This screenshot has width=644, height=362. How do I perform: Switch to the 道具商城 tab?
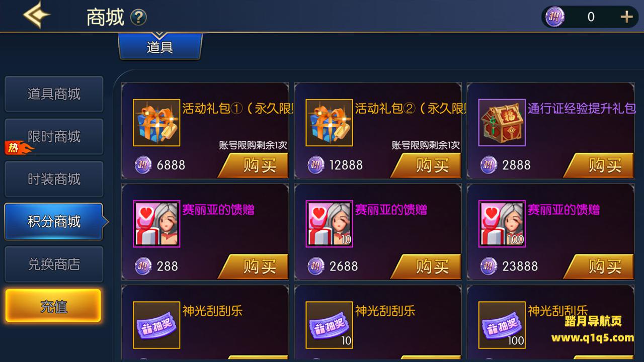54,94
